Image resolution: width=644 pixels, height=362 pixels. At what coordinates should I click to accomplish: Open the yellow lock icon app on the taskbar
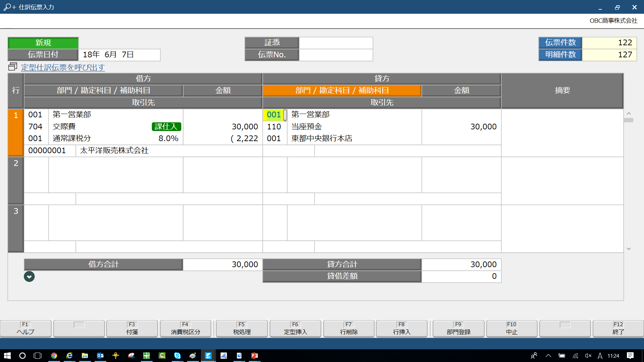[x=116, y=356]
